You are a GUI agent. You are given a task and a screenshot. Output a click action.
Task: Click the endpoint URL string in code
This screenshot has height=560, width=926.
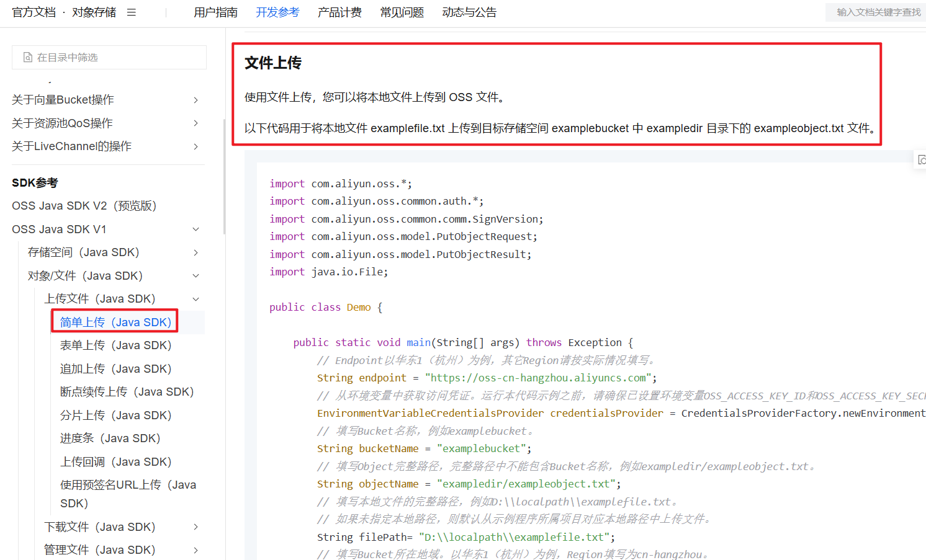[538, 378]
